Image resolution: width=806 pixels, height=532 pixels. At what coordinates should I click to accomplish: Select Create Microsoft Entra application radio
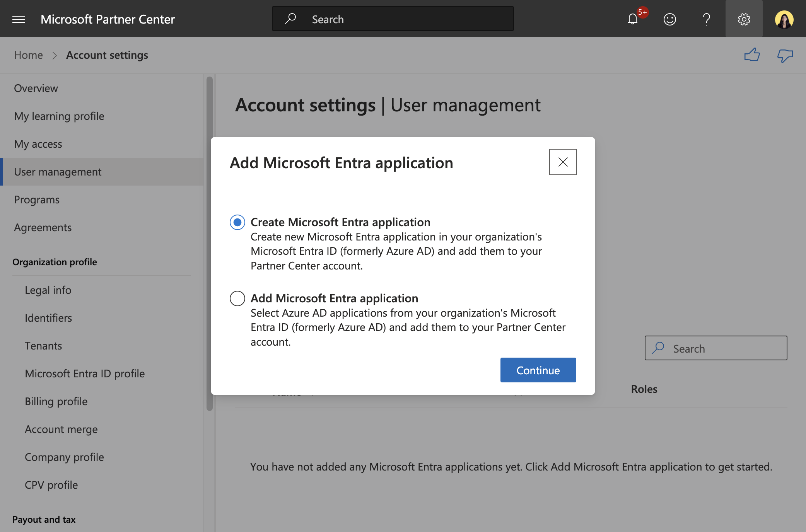237,222
